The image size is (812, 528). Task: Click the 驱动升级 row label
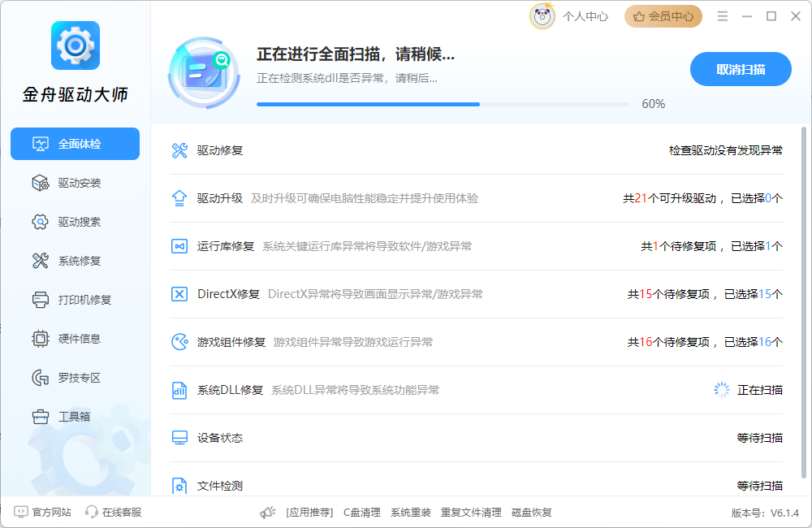click(220, 198)
